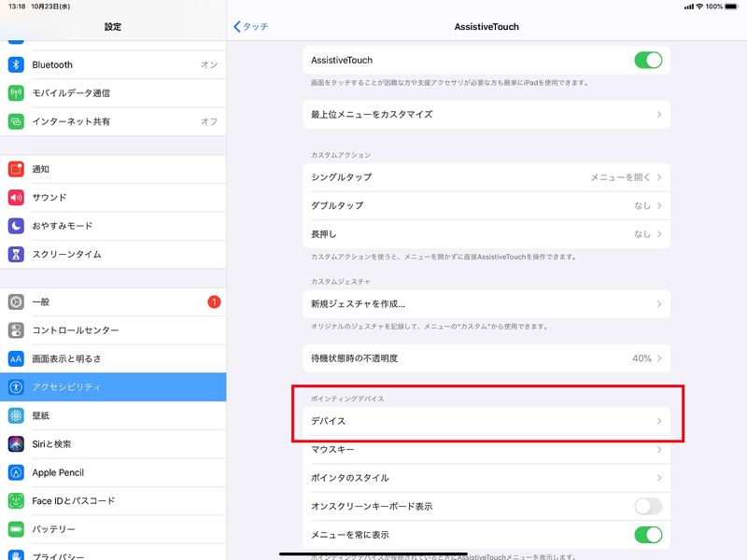Viewport: 747px width, 560px height.
Task: Tap the Accessibility (アクセシビリティ) icon
Action: coord(16,386)
